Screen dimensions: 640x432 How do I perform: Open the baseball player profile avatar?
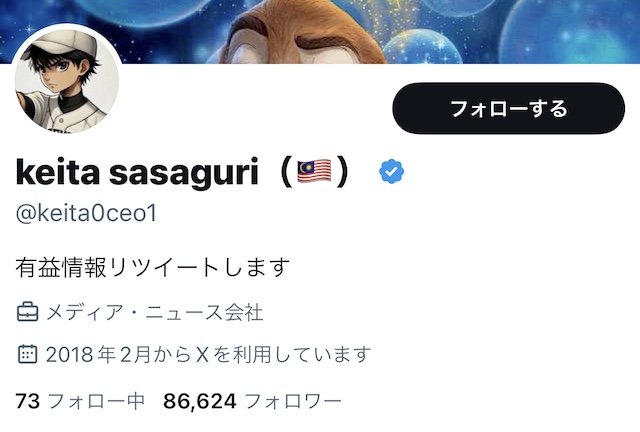[x=67, y=80]
